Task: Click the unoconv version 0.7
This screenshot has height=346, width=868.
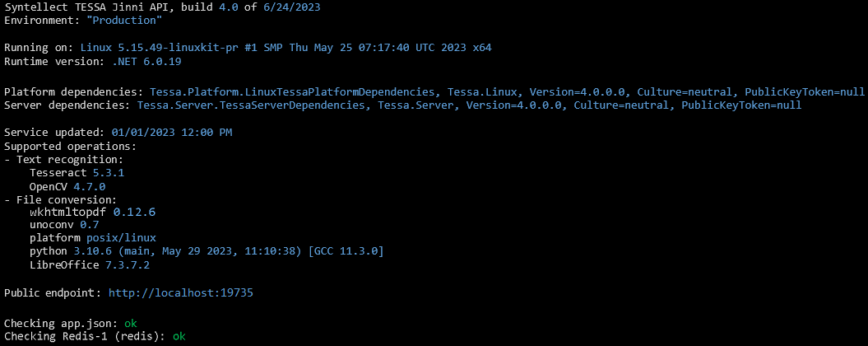Action: (x=90, y=224)
